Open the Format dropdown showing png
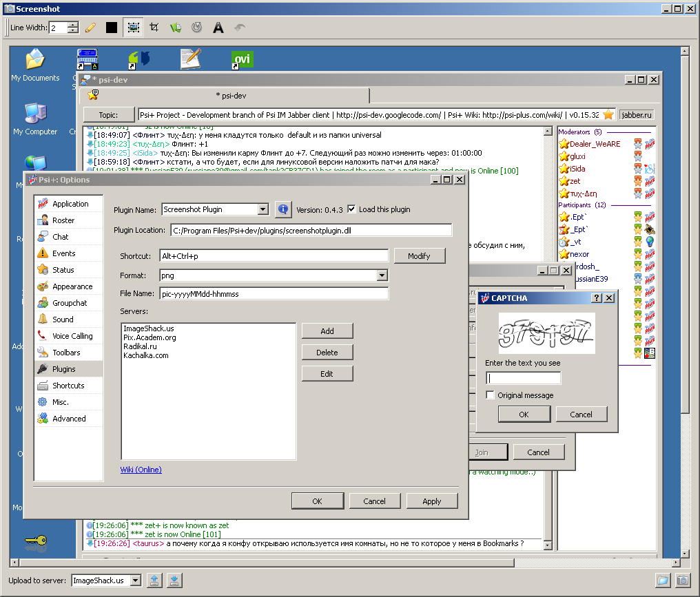700x597 pixels. tap(382, 275)
